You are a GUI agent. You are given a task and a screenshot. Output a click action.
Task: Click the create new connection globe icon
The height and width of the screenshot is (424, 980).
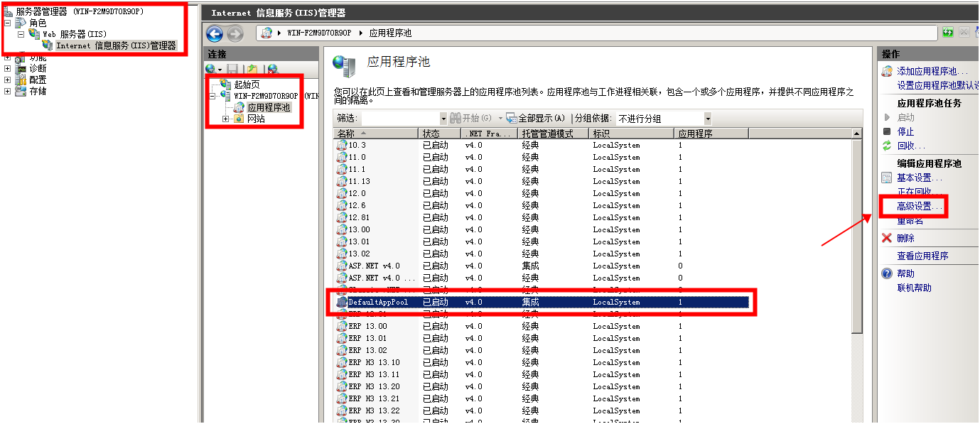[x=210, y=69]
